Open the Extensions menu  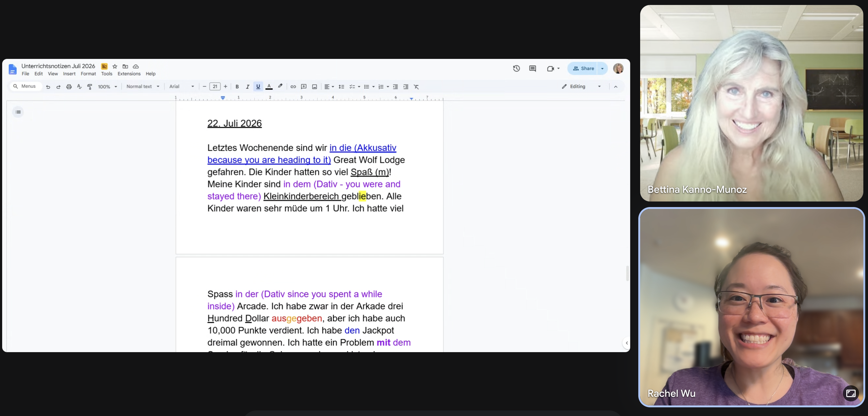129,74
